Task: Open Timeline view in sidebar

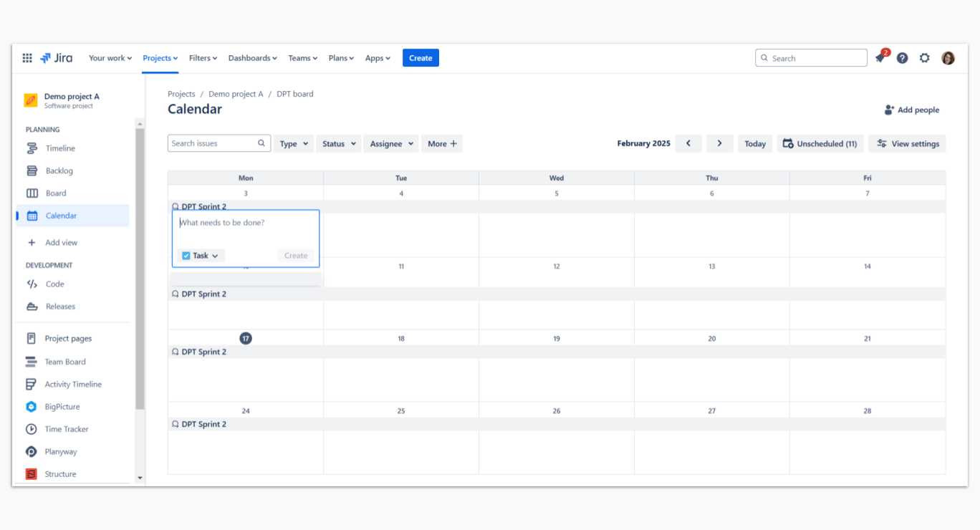Action: pyautogui.click(x=60, y=148)
